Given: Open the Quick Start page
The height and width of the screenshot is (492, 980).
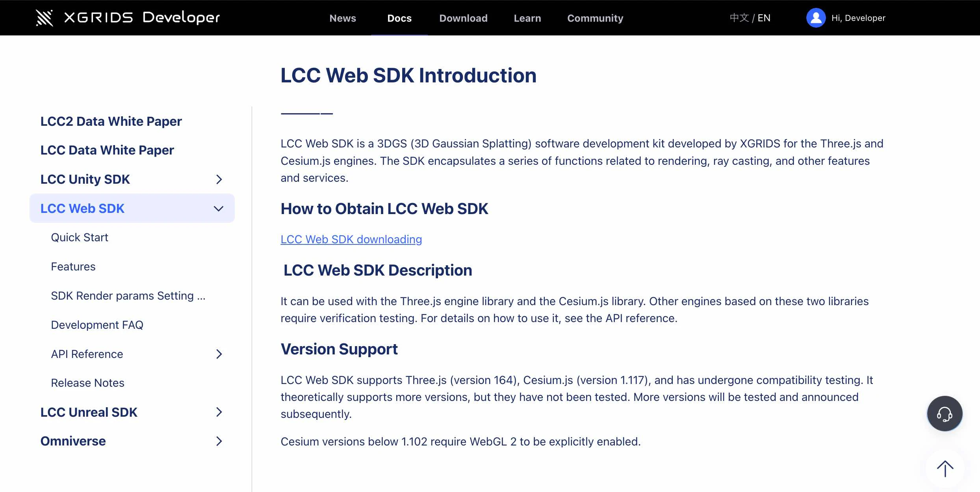Looking at the screenshot, I should coord(80,237).
